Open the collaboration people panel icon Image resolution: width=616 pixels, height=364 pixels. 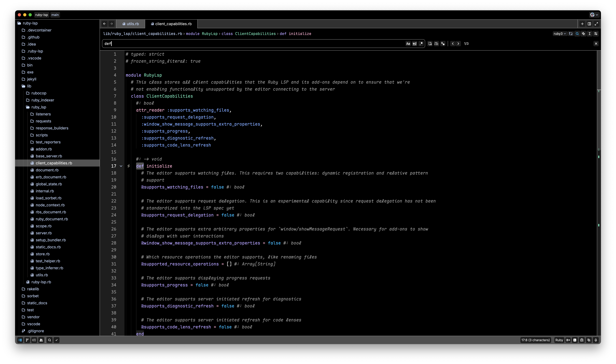[41, 340]
